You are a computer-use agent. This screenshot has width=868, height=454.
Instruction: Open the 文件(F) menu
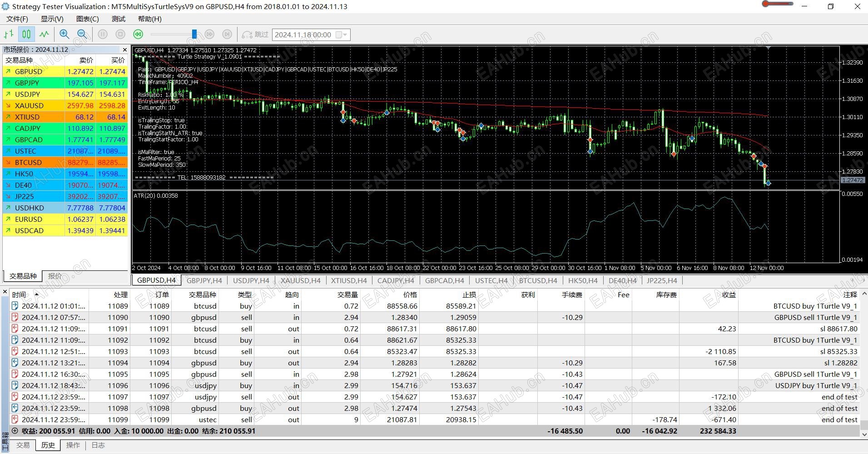click(17, 19)
